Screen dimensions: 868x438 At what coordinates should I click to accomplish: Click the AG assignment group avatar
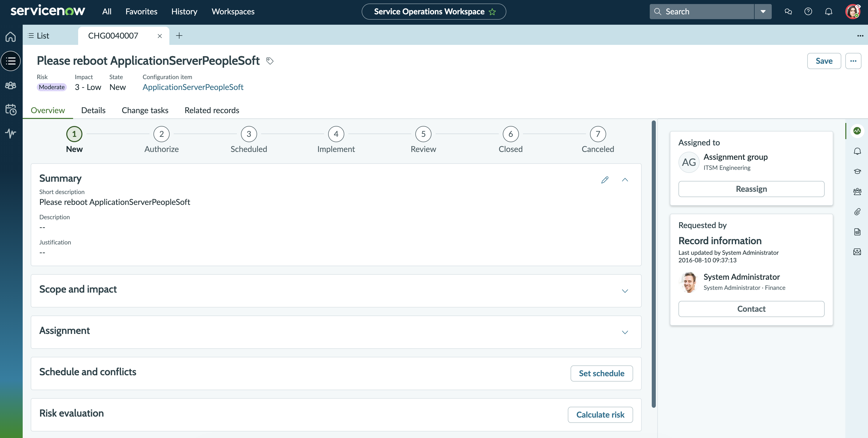click(689, 162)
